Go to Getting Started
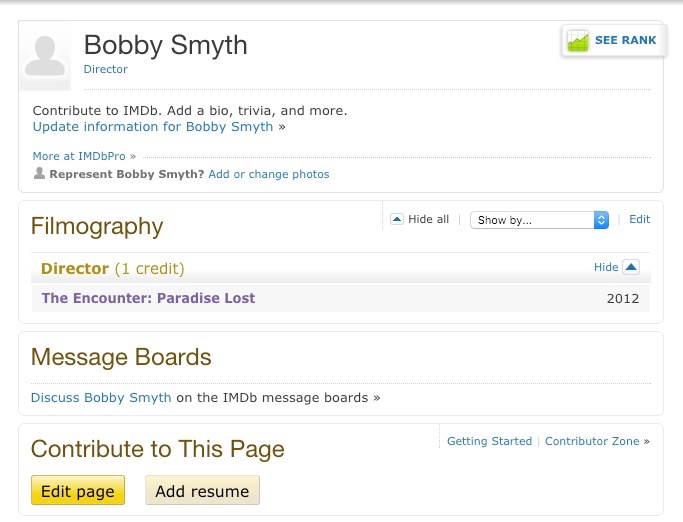683x522 pixels. point(489,441)
